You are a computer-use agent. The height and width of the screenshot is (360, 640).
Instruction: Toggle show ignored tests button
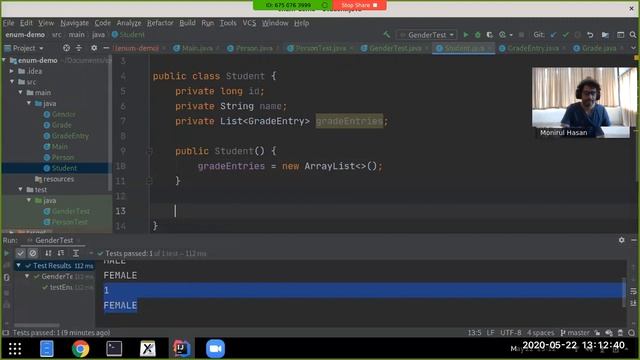pyautogui.click(x=33, y=253)
